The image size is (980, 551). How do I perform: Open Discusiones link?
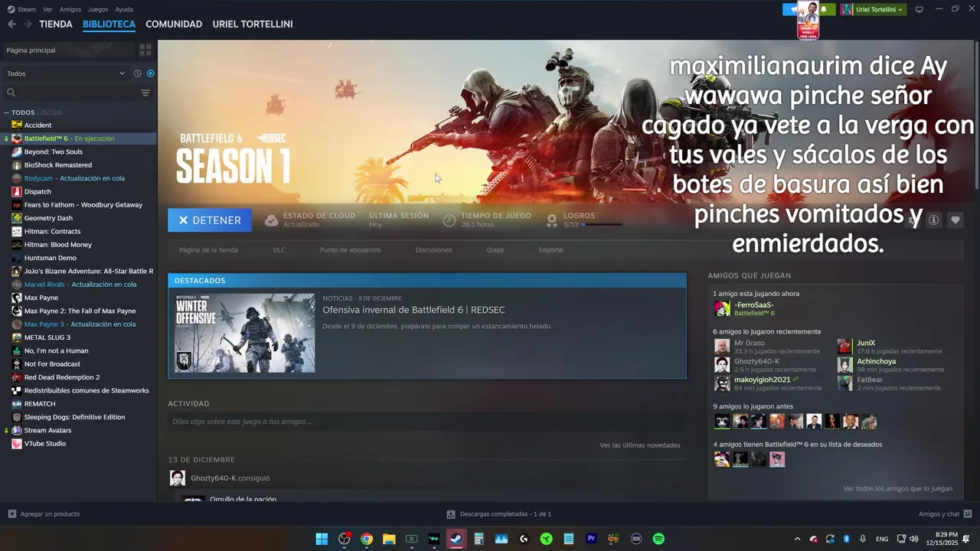[x=433, y=250]
